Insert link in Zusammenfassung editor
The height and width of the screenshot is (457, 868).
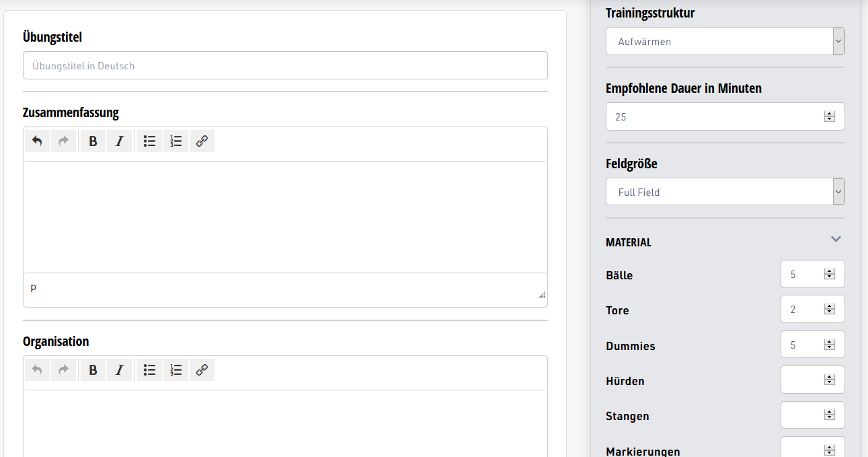(202, 141)
